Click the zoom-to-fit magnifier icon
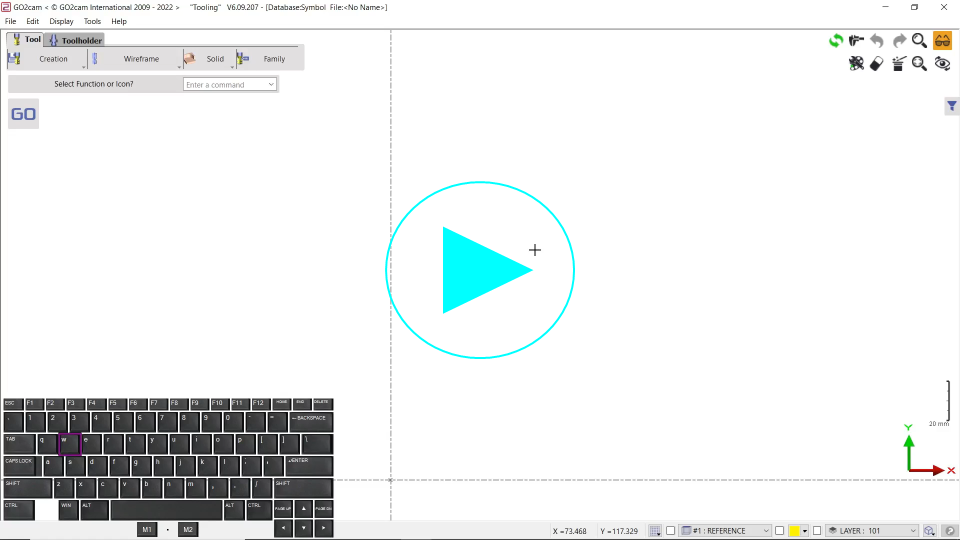Screen dimensions: 960x540 919,64
